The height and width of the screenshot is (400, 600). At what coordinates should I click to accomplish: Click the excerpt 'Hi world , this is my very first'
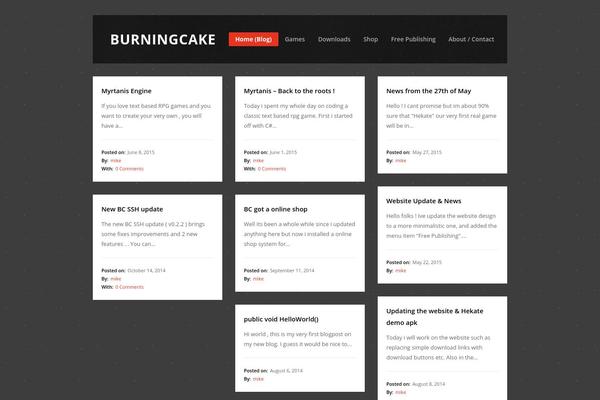pyautogui.click(x=298, y=339)
